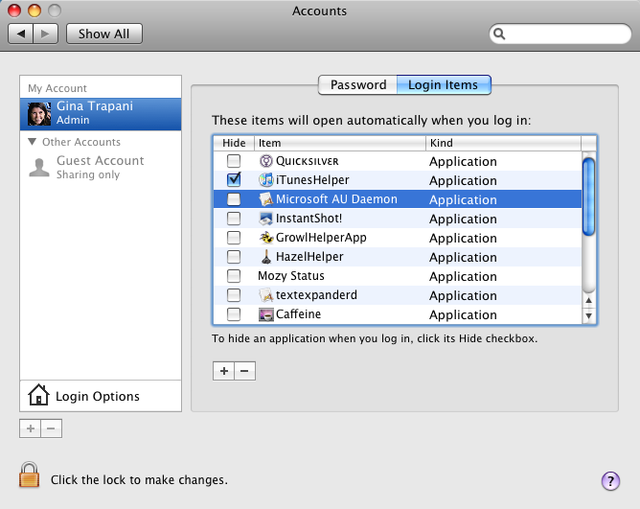640x509 pixels.
Task: Click the lock icon to make changes
Action: tap(30, 475)
